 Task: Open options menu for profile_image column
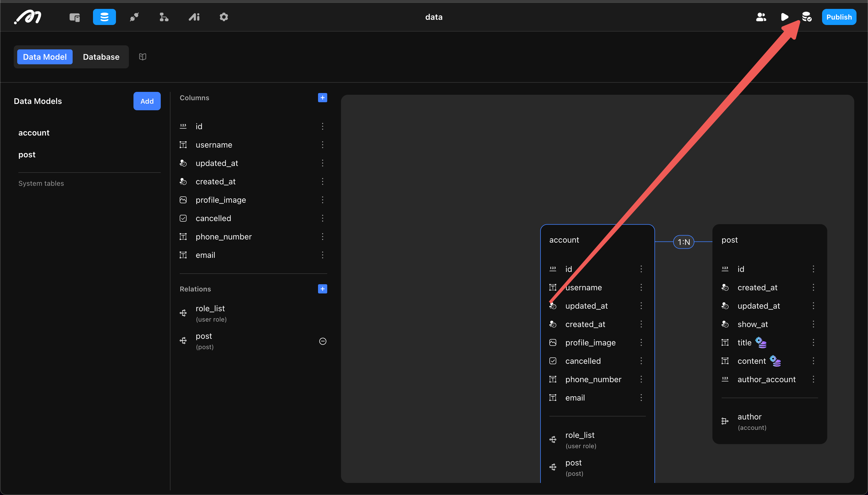click(323, 200)
